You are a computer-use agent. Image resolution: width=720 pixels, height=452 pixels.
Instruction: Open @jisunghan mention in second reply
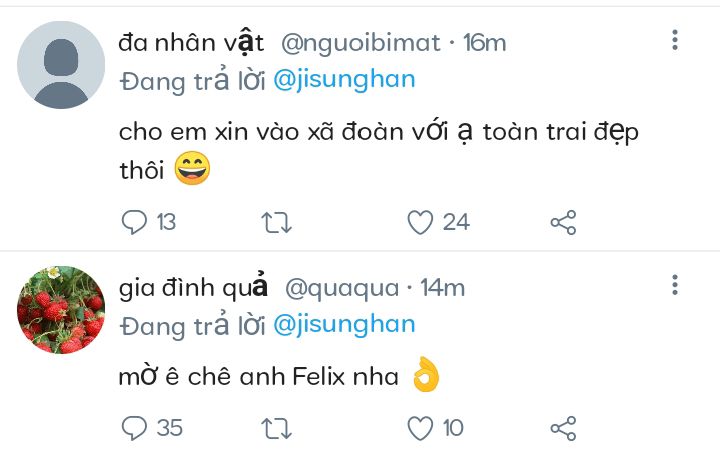pyautogui.click(x=344, y=325)
